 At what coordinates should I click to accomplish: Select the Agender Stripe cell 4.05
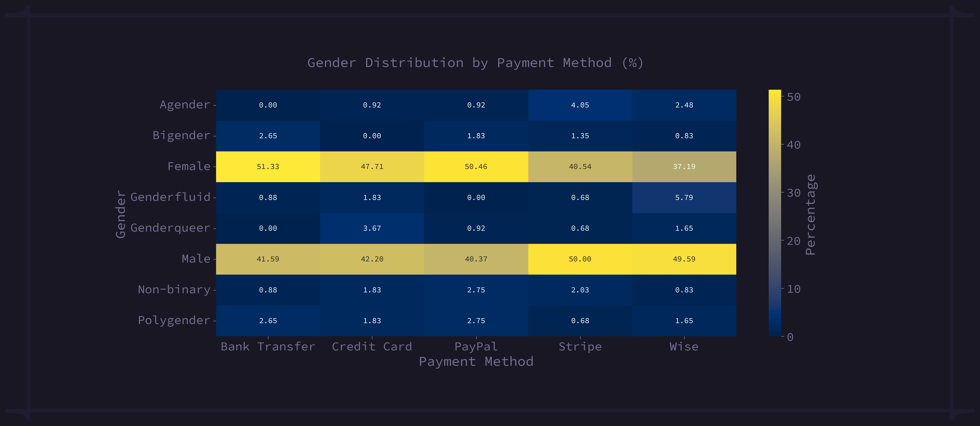coord(580,105)
